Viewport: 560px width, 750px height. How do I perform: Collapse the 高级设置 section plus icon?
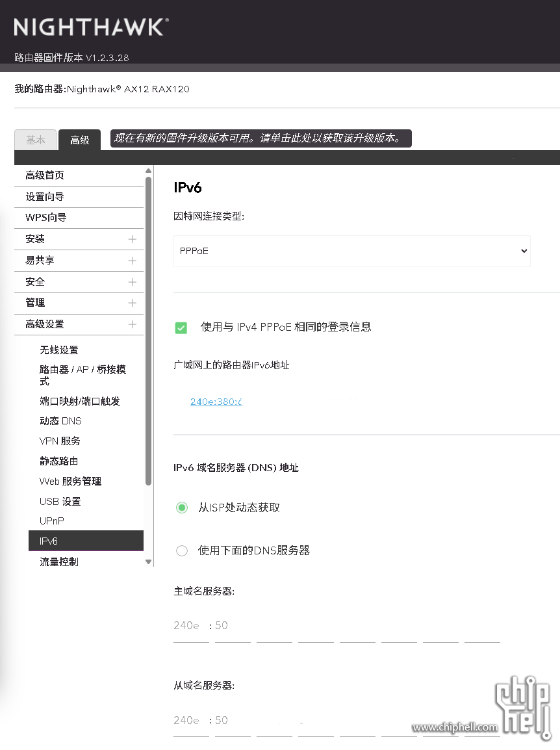pyautogui.click(x=133, y=324)
